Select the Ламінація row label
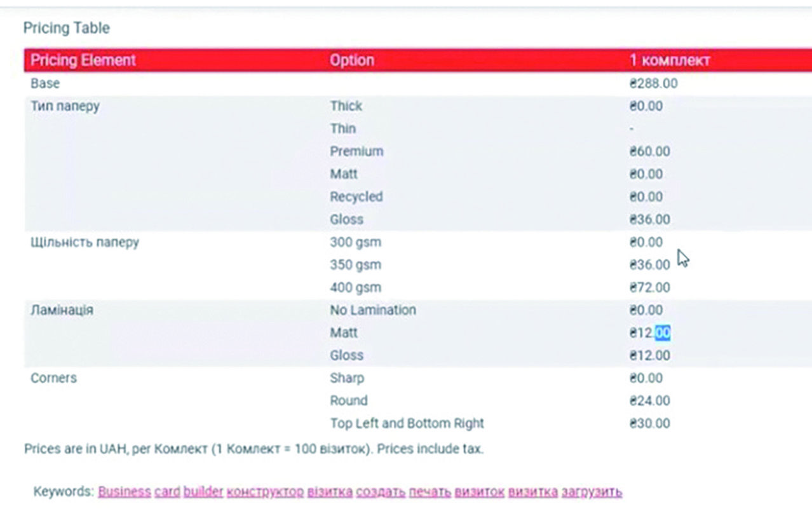812x523 pixels. (62, 310)
